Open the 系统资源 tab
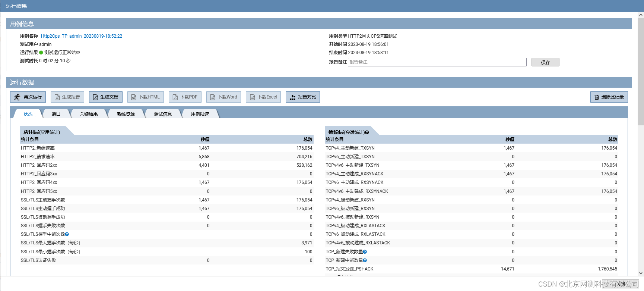Screen dimensions: 644x291 [126, 114]
